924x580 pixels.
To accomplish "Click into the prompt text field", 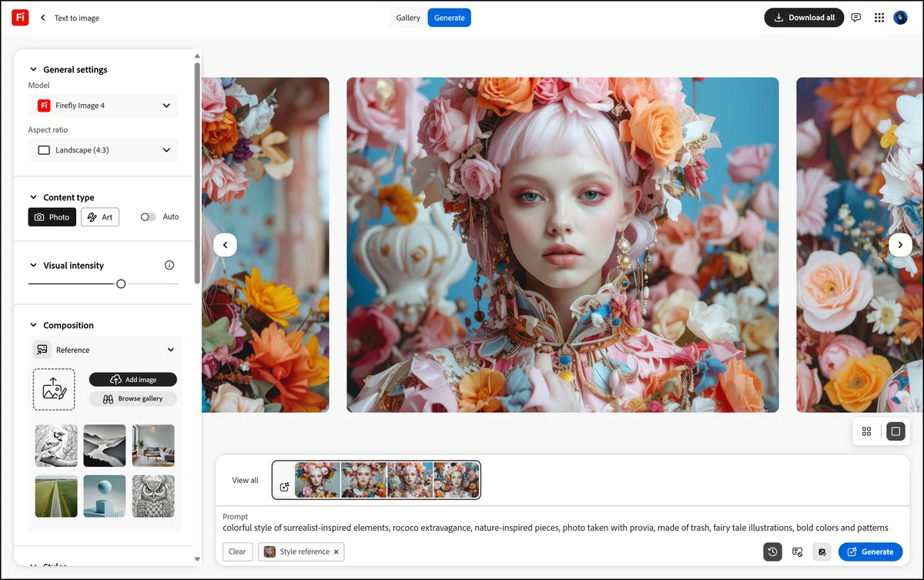I will (x=555, y=528).
